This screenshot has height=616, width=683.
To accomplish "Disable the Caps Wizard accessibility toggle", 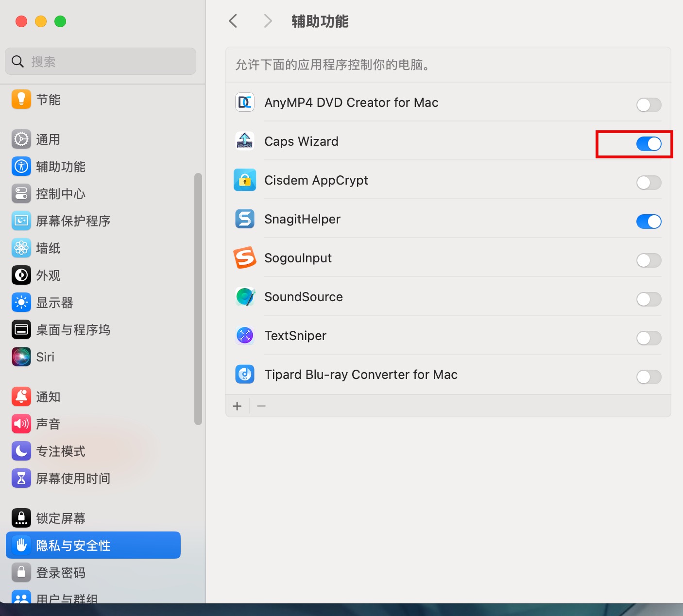I will pos(649,144).
